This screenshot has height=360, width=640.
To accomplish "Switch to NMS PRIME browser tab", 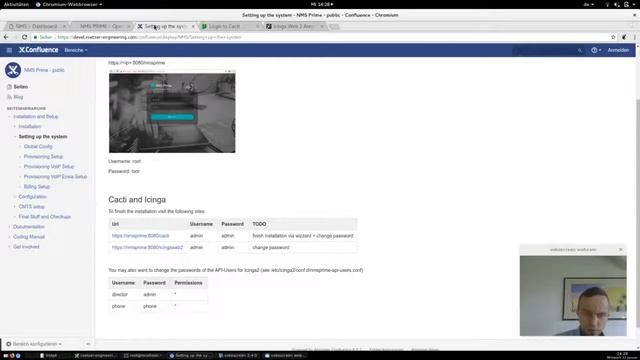I will point(101,26).
